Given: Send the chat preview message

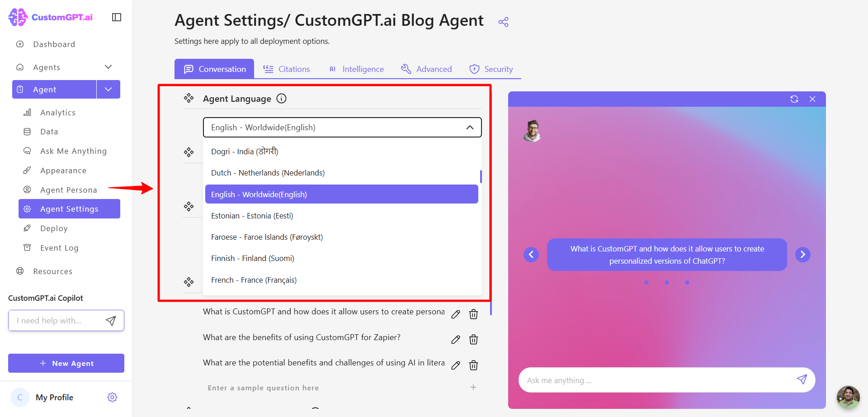Looking at the screenshot, I should click(802, 379).
